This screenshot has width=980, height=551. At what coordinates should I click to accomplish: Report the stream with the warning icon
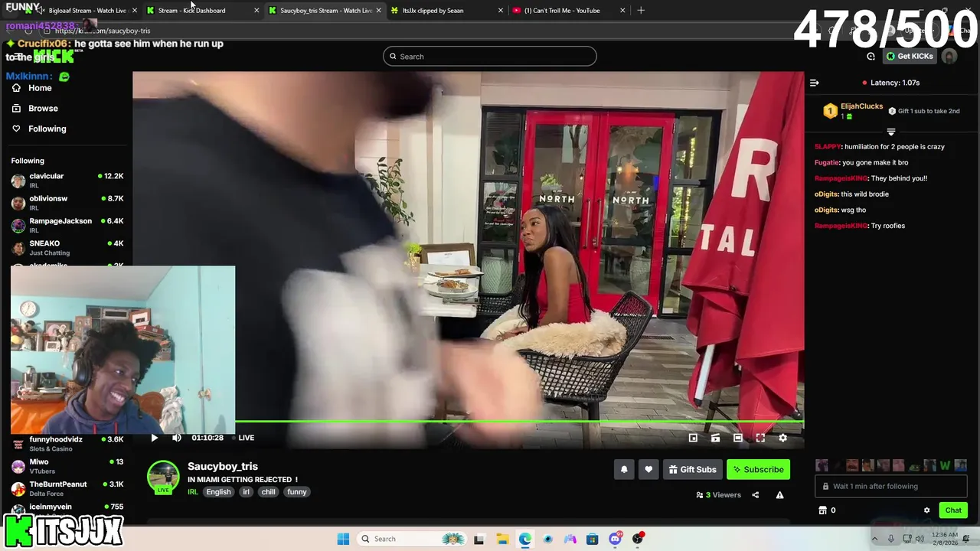tap(779, 495)
